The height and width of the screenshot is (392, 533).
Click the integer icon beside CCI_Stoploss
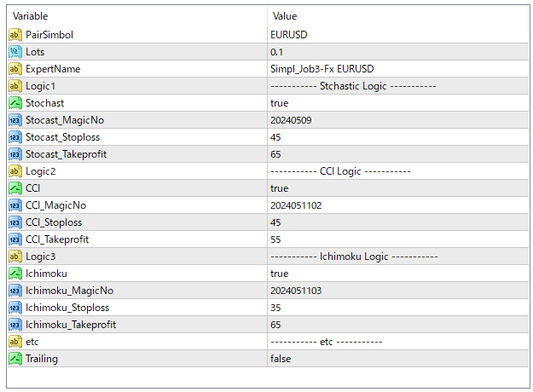14,222
